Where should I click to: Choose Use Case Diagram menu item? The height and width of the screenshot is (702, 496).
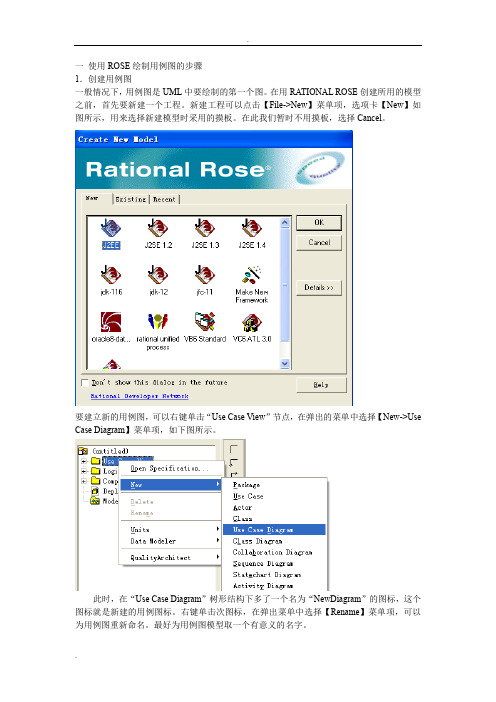click(x=274, y=530)
